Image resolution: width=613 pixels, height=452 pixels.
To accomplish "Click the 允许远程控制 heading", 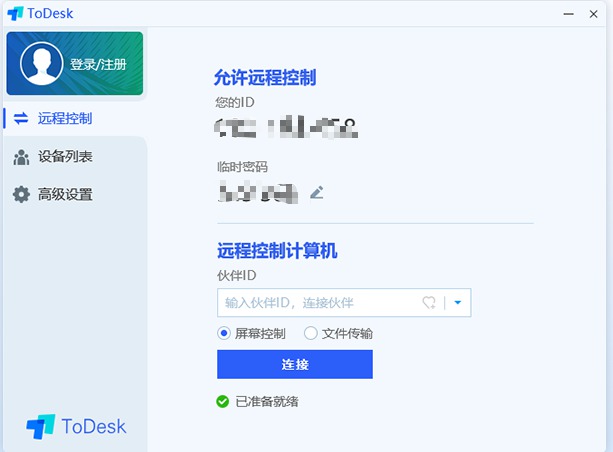I will (265, 77).
